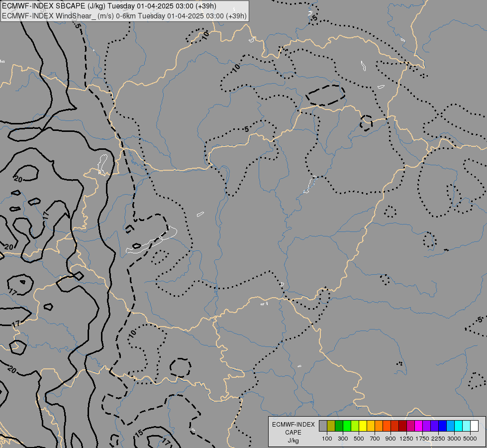
Task: Click the magenta legend swatch
Action: click(418, 426)
